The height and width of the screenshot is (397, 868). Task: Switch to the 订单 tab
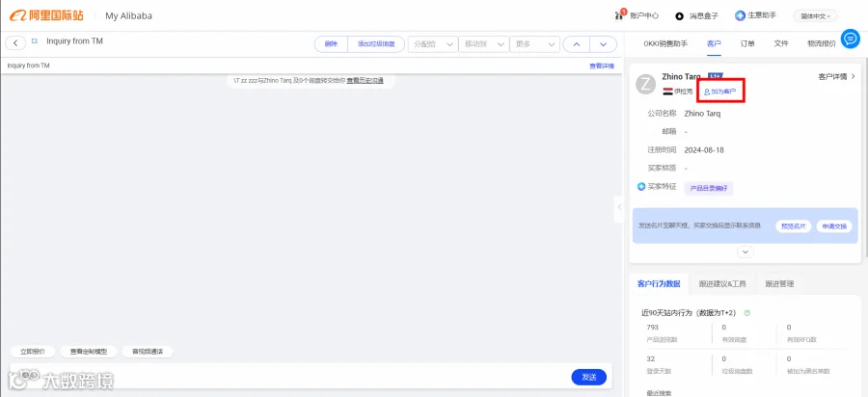[x=747, y=43]
